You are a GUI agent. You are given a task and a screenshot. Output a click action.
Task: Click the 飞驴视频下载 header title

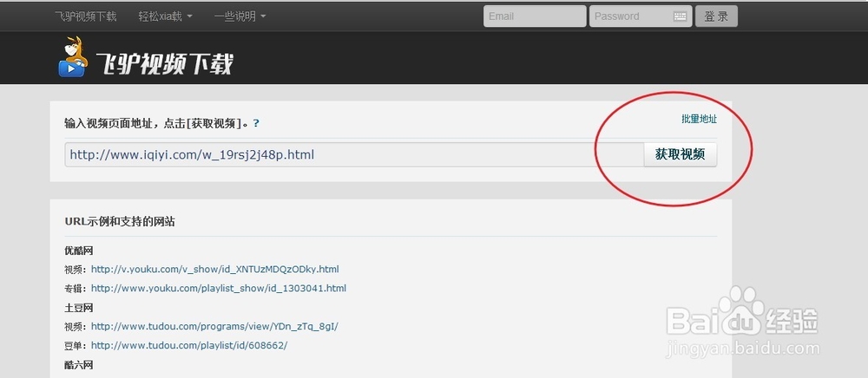164,64
